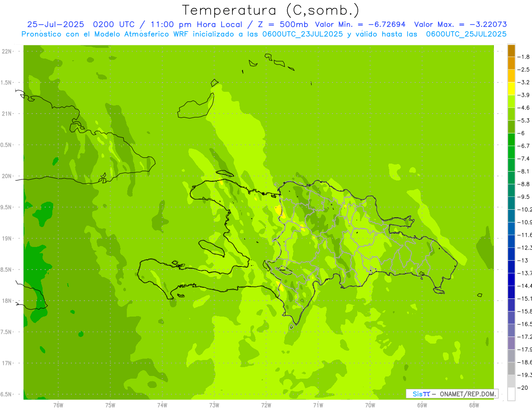The image size is (532, 411).
Task: Click the "0200 UTC" time label
Action: [x=115, y=24]
